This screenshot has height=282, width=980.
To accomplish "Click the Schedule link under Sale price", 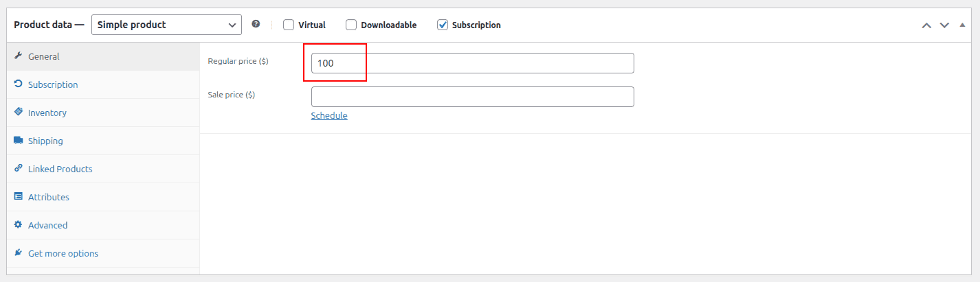I will (x=329, y=115).
